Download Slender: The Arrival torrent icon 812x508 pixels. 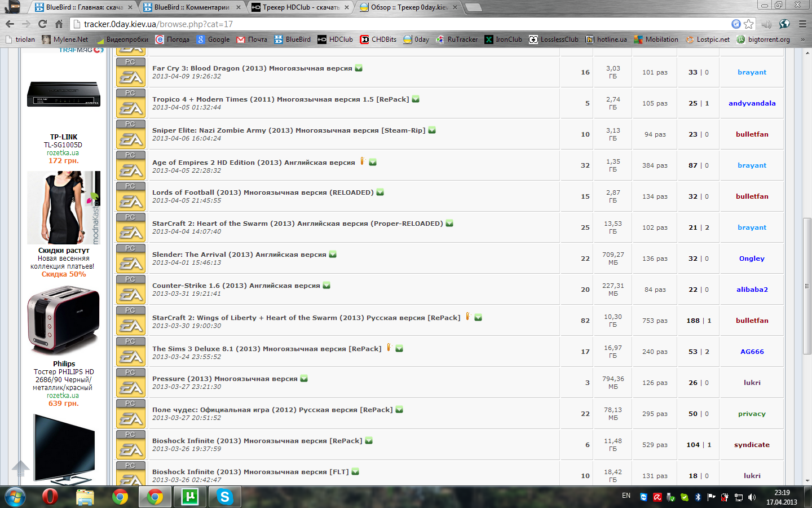pyautogui.click(x=333, y=255)
